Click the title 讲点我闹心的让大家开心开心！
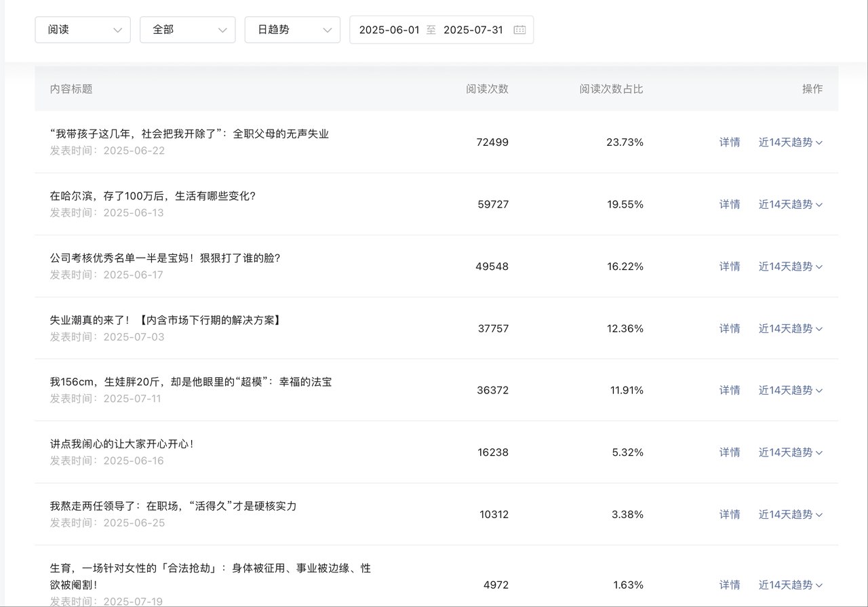Viewport: 868px width, 607px height. [122, 444]
